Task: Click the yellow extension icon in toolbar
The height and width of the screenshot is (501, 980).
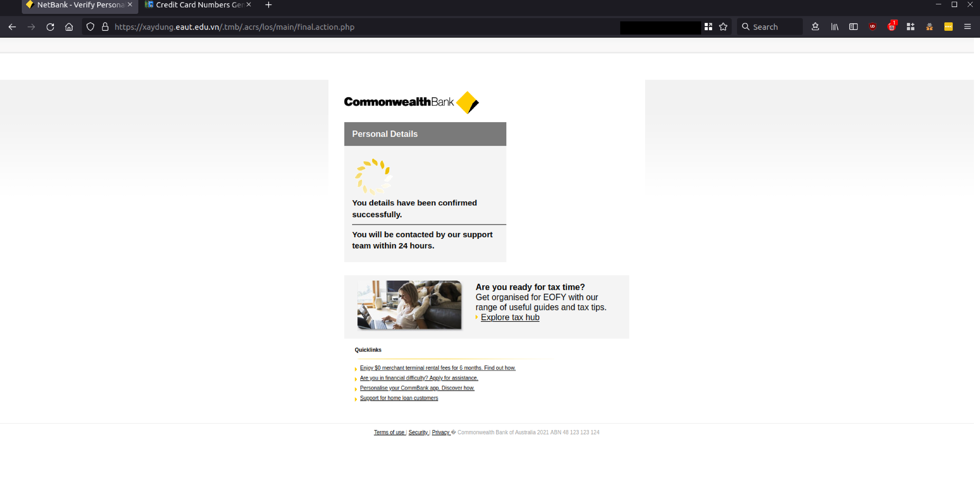Action: (949, 27)
